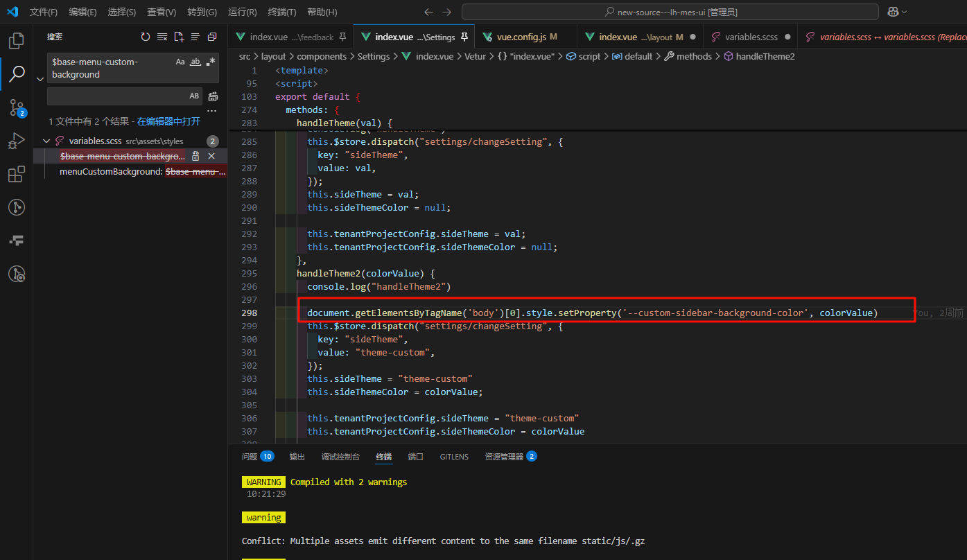
Task: Open results in editor via 在编辑器中打开 link
Action: (x=168, y=121)
